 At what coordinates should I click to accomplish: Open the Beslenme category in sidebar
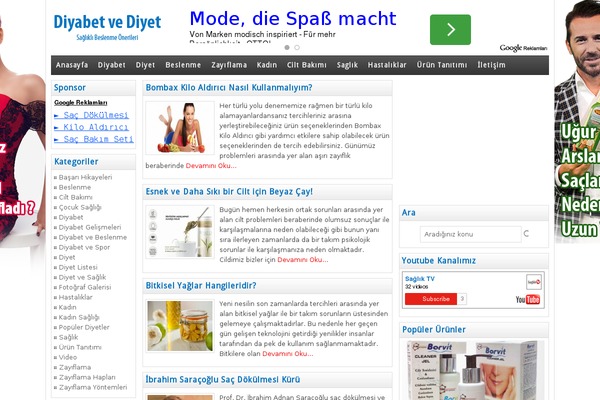coord(75,188)
